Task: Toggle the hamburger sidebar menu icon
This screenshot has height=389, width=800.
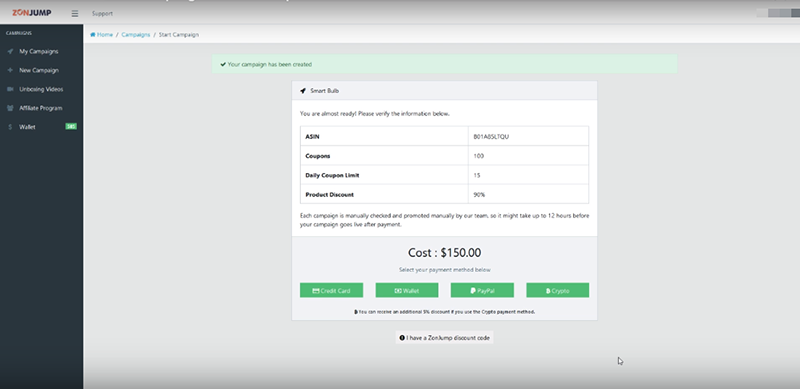Action: (75, 14)
